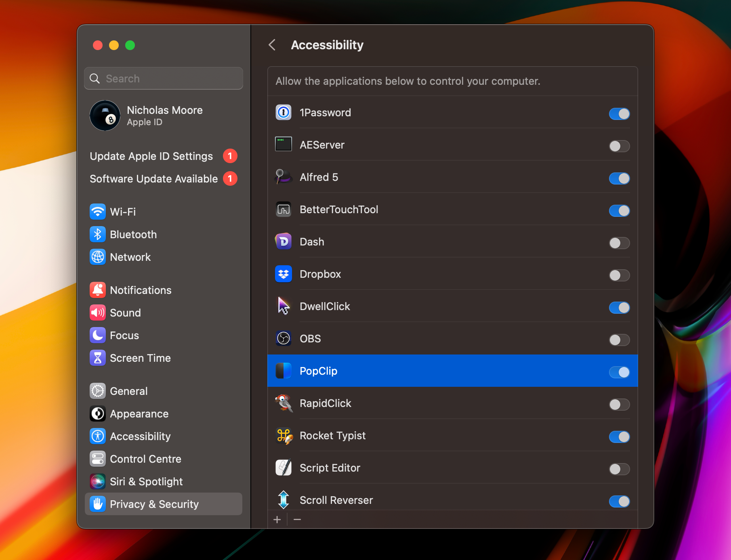This screenshot has height=560, width=731.
Task: Select the Rocket Typist row name
Action: coord(332,436)
